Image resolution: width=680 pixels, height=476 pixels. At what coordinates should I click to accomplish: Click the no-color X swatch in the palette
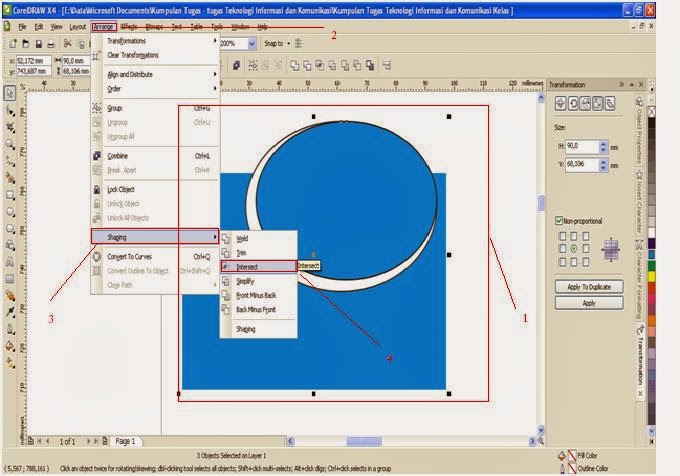(x=651, y=112)
